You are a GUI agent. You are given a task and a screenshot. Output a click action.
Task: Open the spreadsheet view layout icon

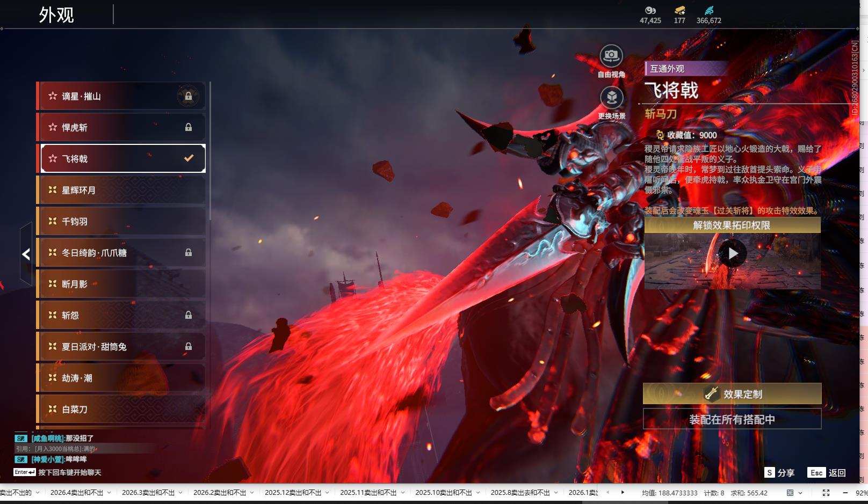[x=790, y=493]
